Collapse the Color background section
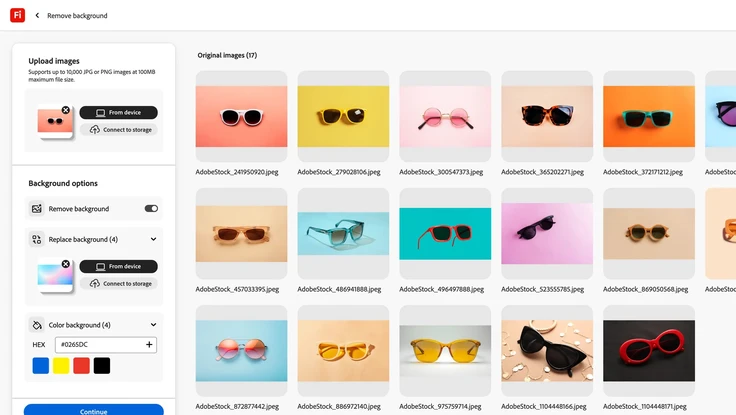Screen dimensions: 736x415 tap(153, 325)
